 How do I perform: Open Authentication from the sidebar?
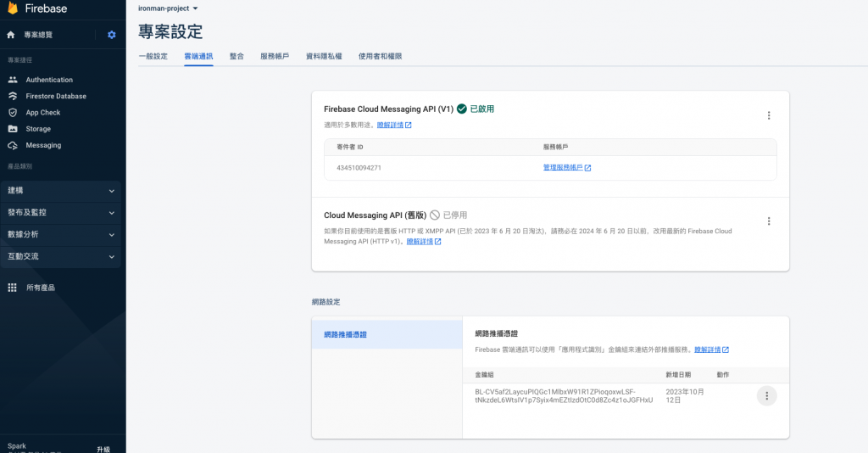click(x=49, y=80)
